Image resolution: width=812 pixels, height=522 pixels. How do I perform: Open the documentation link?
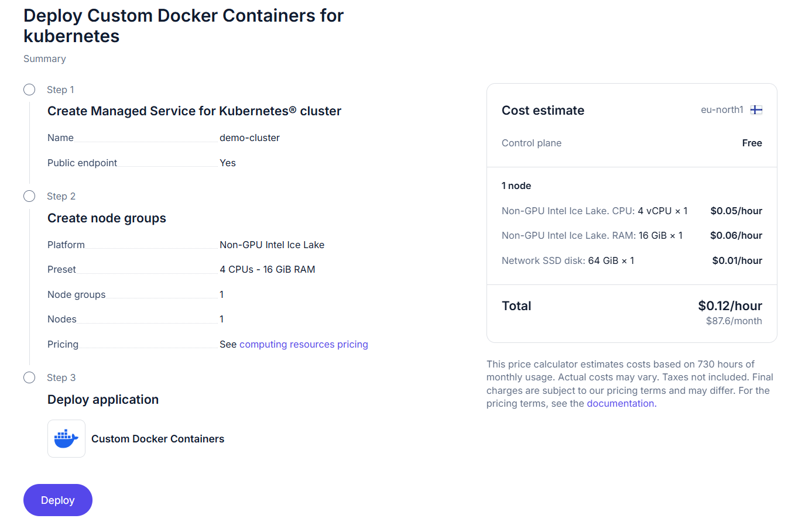coord(620,403)
